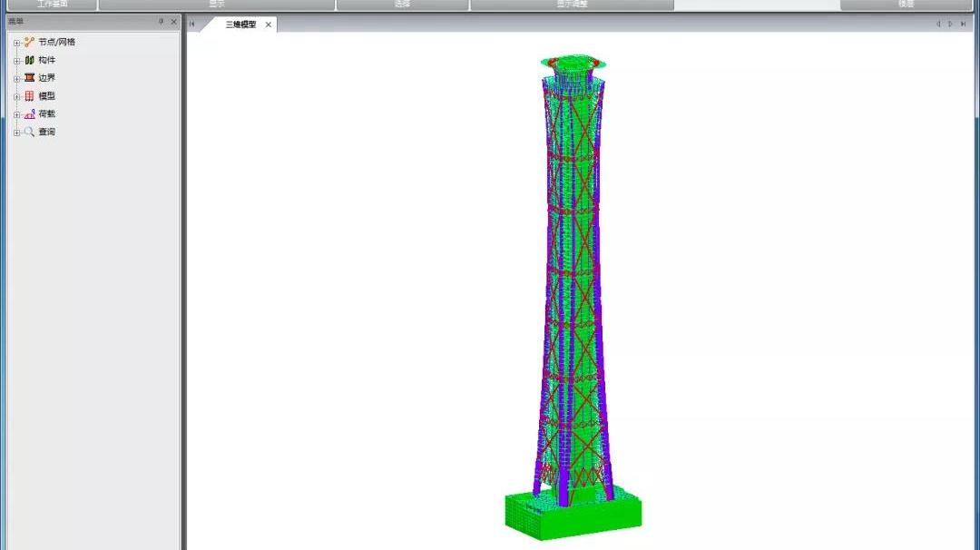Expand the 模型 tree node
980x550 pixels.
pyautogui.click(x=17, y=97)
